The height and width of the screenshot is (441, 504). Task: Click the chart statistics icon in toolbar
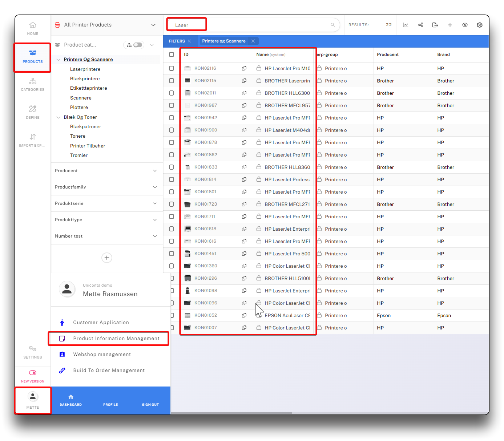click(x=406, y=25)
